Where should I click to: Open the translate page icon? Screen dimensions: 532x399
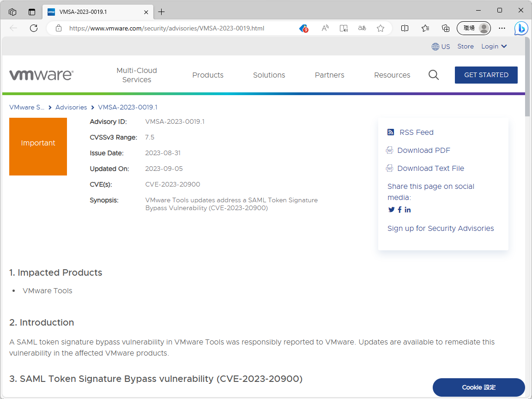click(x=362, y=28)
